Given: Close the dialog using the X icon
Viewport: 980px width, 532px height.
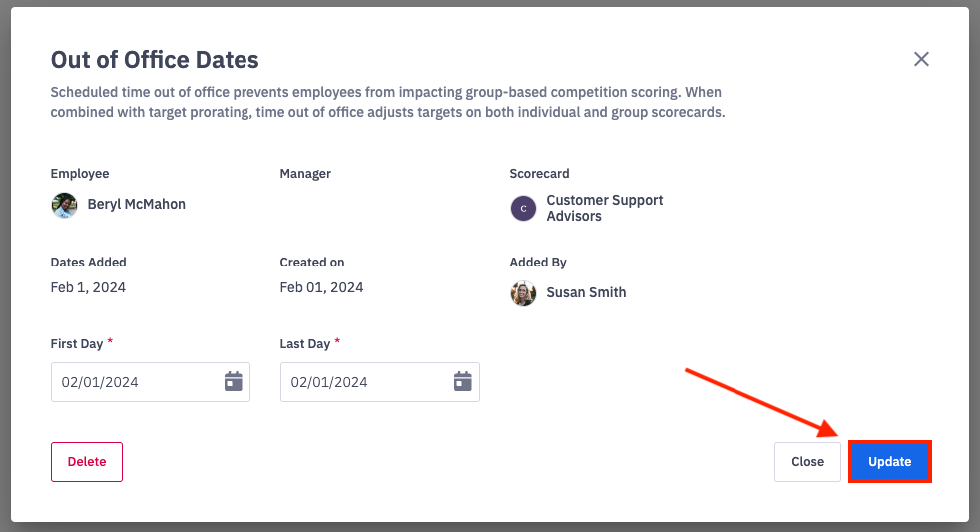Looking at the screenshot, I should (x=921, y=59).
